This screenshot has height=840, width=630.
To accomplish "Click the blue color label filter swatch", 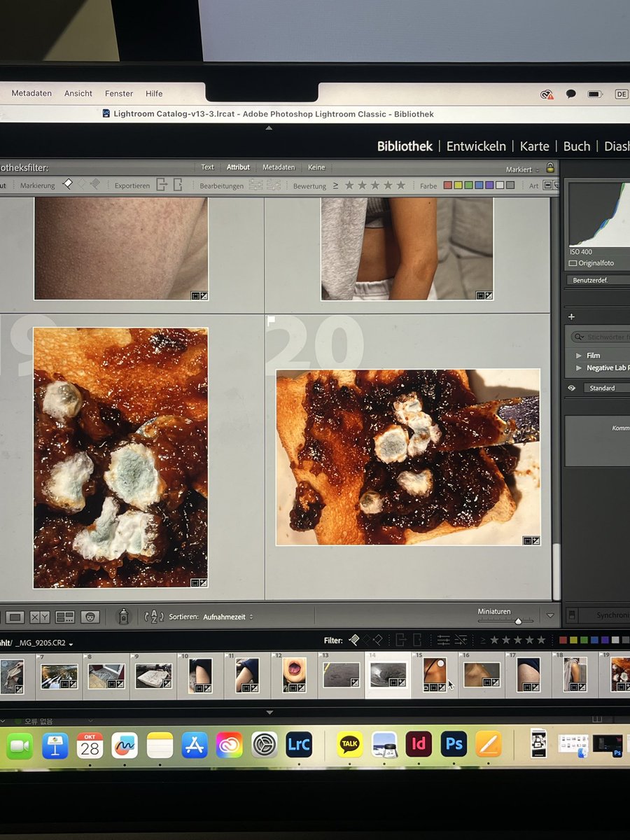I will coord(479,185).
